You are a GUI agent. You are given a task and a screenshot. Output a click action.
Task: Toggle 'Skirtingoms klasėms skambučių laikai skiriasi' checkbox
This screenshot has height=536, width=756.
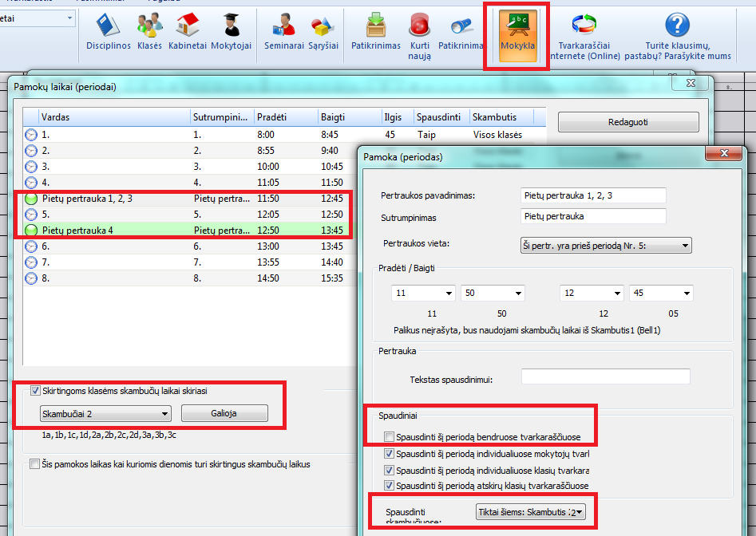(x=35, y=391)
